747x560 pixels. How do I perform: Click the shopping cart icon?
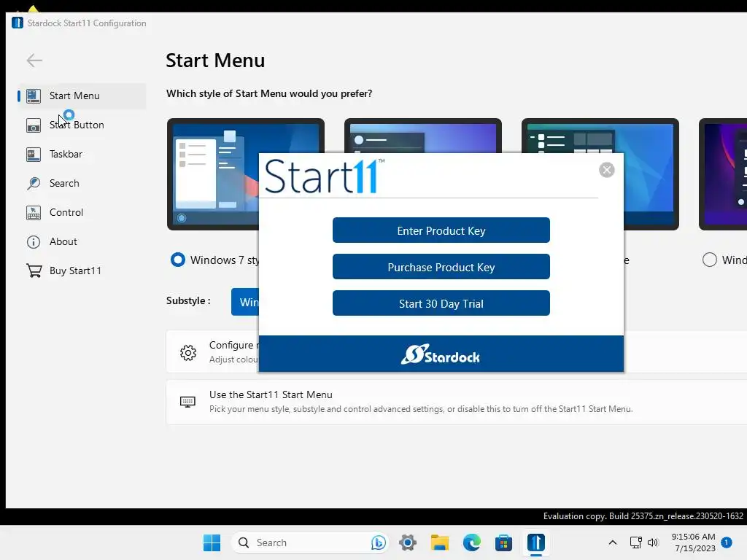[34, 271]
